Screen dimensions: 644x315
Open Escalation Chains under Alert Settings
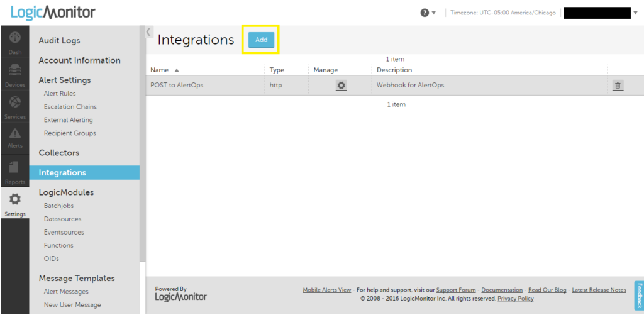pyautogui.click(x=70, y=107)
